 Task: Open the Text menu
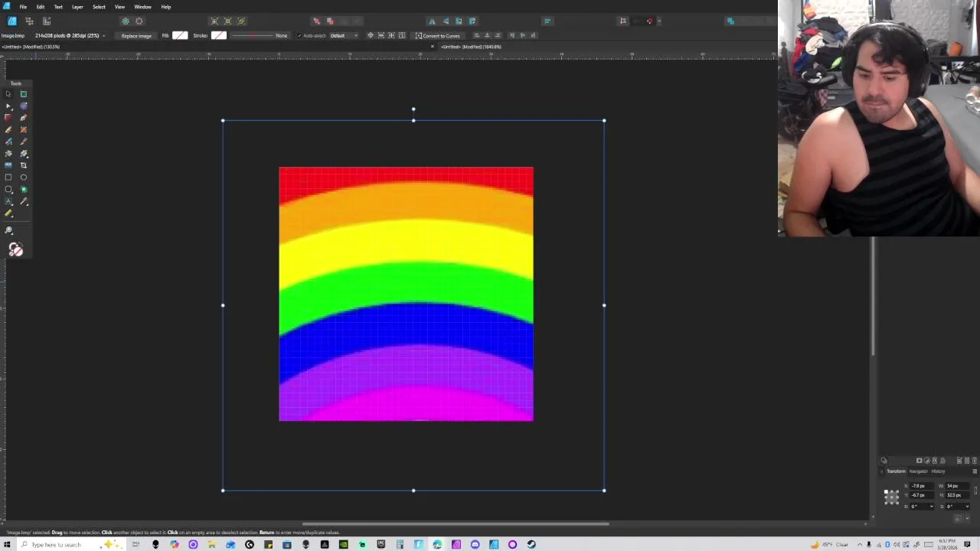click(58, 7)
